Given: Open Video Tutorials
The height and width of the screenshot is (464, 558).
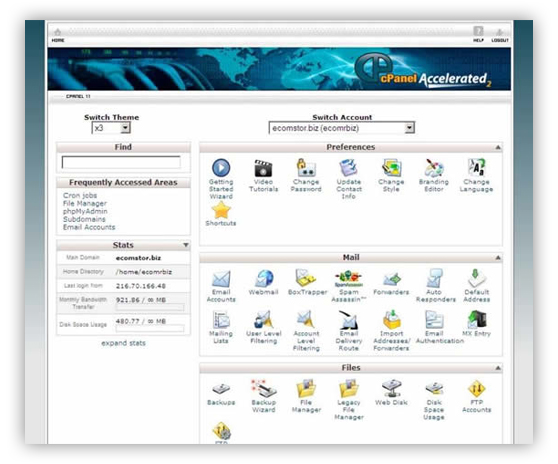Looking at the screenshot, I should tap(263, 168).
